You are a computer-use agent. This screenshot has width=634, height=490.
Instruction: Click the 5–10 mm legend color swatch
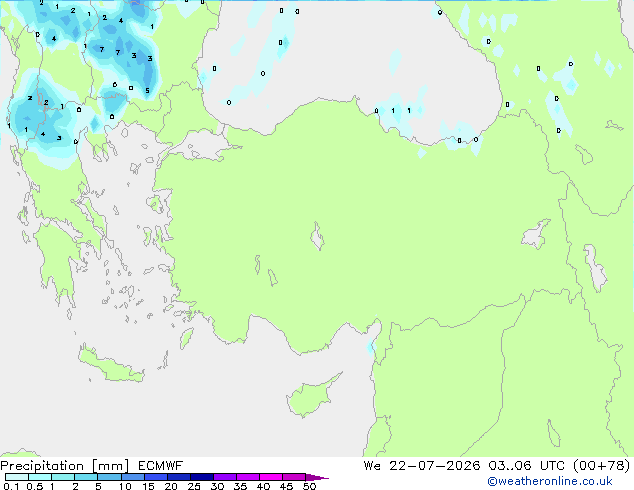[110, 477]
